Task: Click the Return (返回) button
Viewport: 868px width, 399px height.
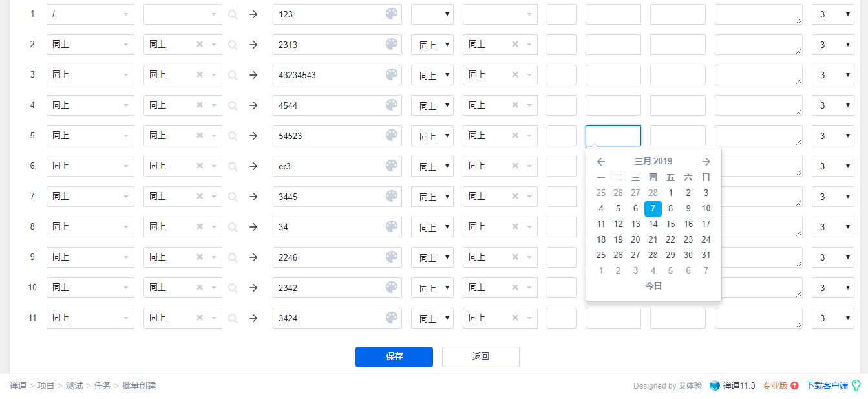Action: point(480,356)
